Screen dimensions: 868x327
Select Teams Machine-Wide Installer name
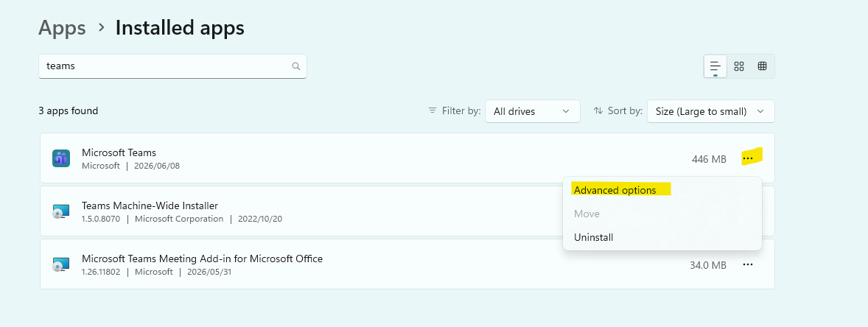click(150, 205)
